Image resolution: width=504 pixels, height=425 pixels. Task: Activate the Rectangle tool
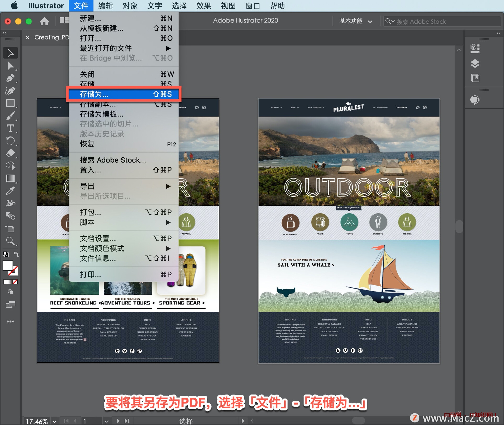click(10, 103)
